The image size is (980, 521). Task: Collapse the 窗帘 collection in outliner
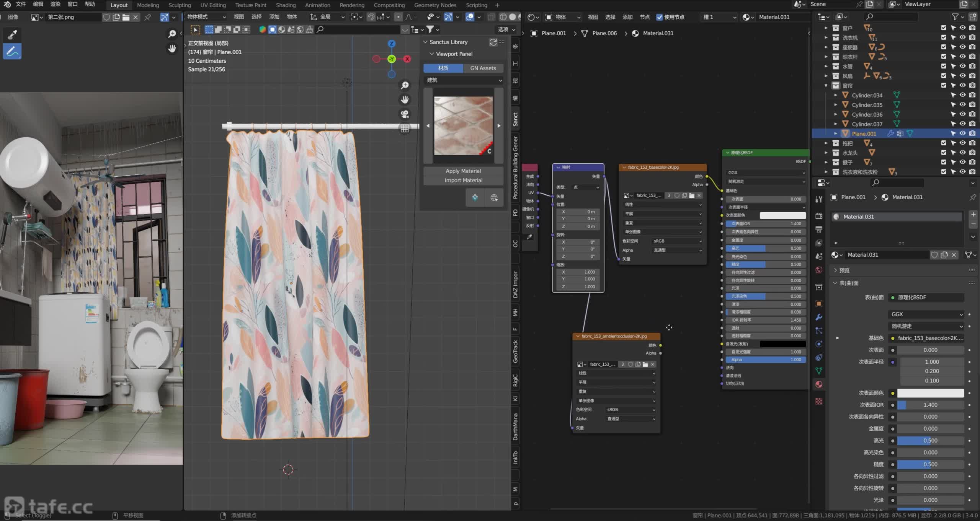826,85
